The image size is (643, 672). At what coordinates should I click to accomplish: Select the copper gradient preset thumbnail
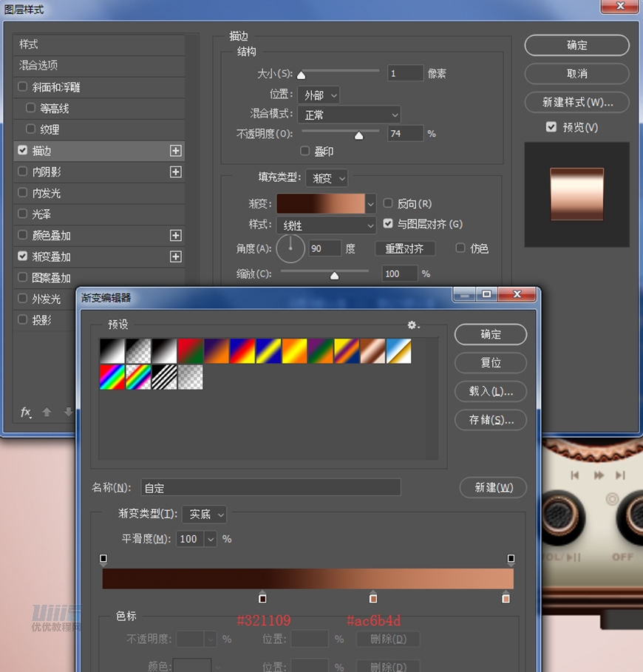[372, 351]
